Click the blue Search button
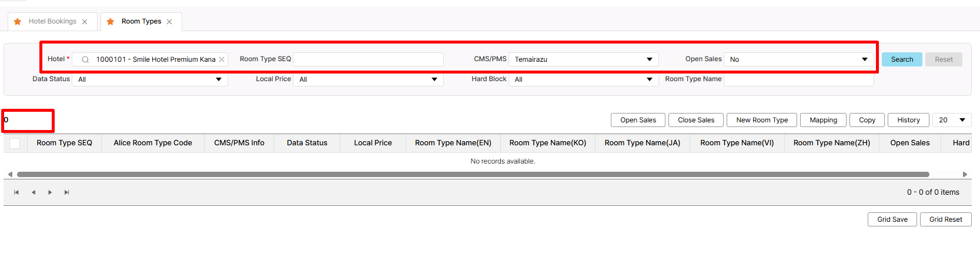980x260 pixels. click(x=902, y=59)
